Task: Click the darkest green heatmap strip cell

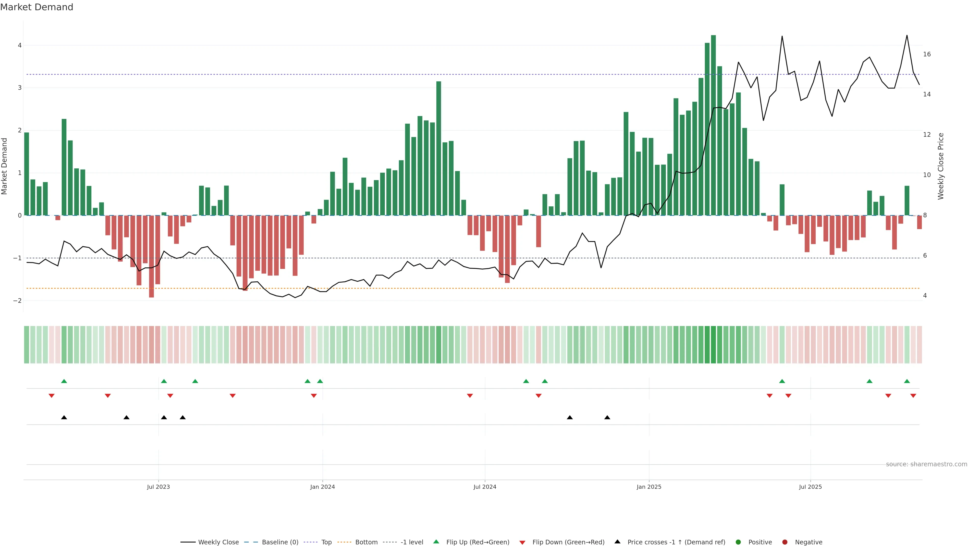Action: point(713,345)
